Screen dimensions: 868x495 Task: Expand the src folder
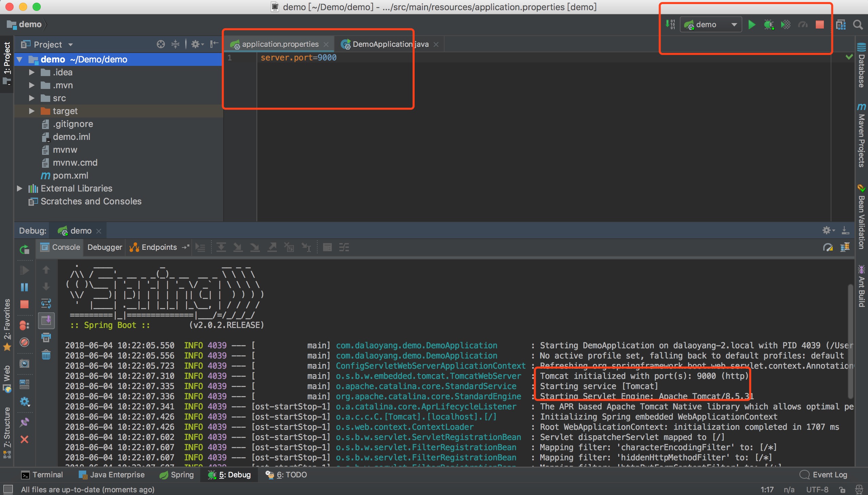tap(31, 98)
